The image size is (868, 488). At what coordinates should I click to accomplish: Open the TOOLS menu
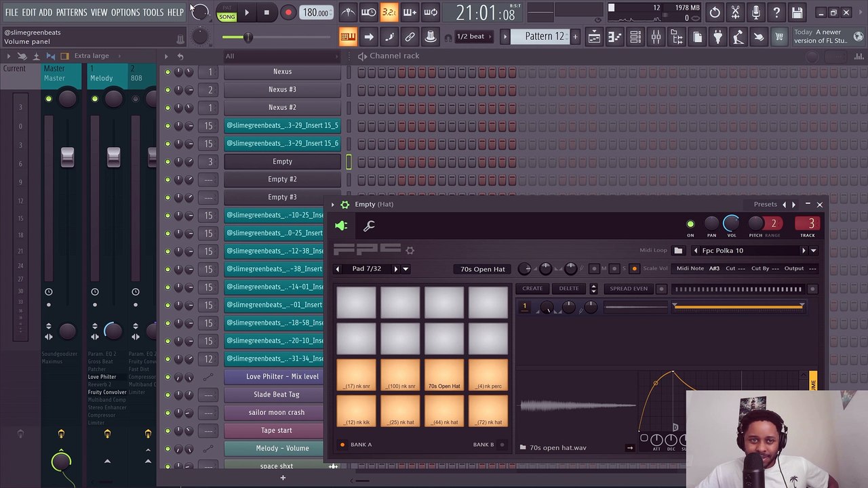point(153,12)
